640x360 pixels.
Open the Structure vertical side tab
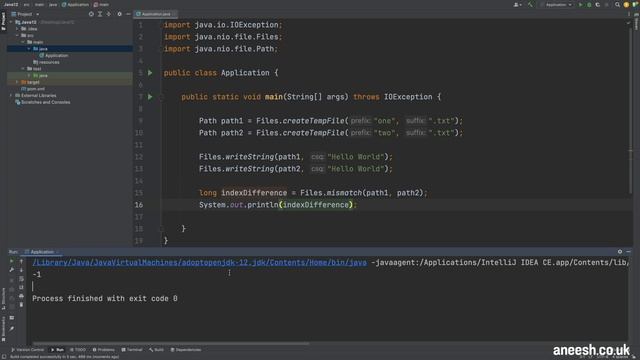click(x=3, y=298)
